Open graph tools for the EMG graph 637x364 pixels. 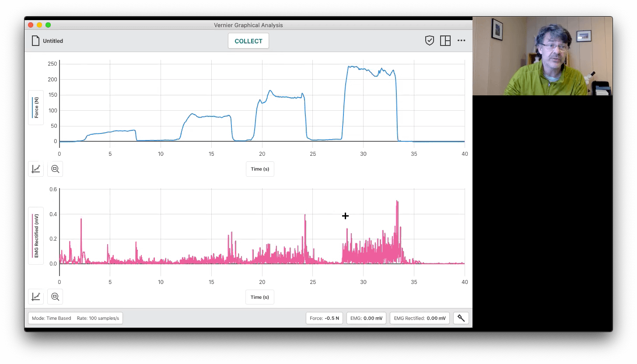point(36,297)
